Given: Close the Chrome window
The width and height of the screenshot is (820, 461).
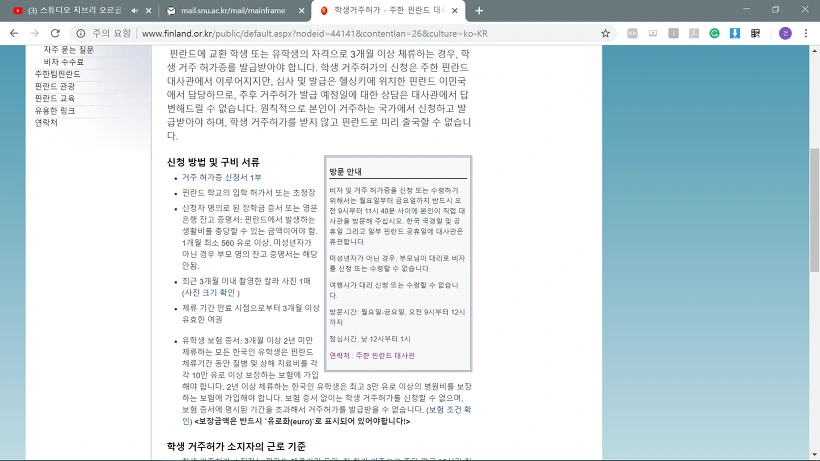Looking at the screenshot, I should click(x=805, y=9).
